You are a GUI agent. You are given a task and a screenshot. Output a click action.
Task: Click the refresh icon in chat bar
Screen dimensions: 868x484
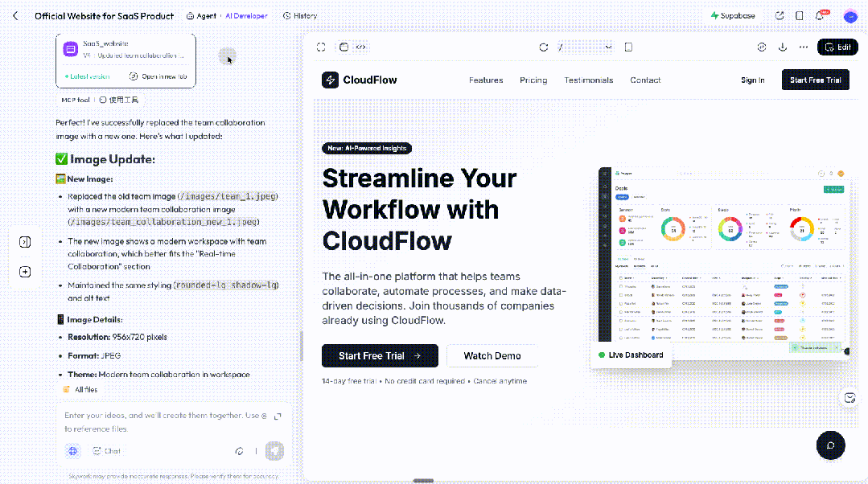[x=239, y=451]
